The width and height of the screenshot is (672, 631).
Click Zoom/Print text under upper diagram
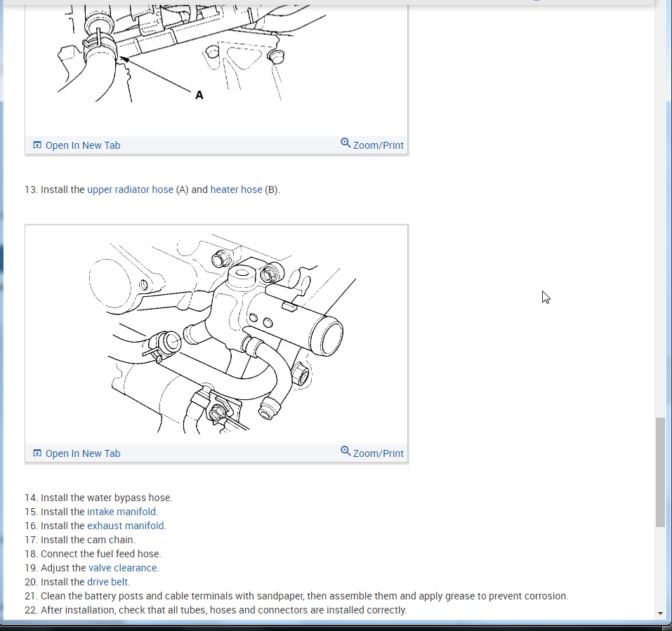(x=378, y=145)
